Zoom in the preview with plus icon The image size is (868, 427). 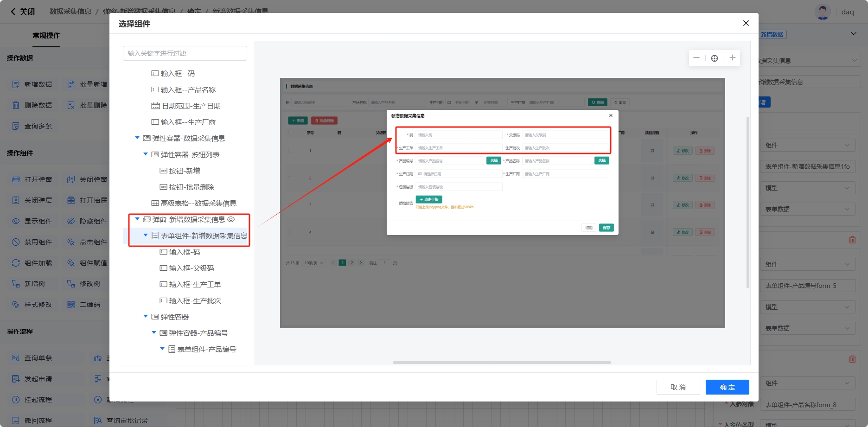point(732,58)
